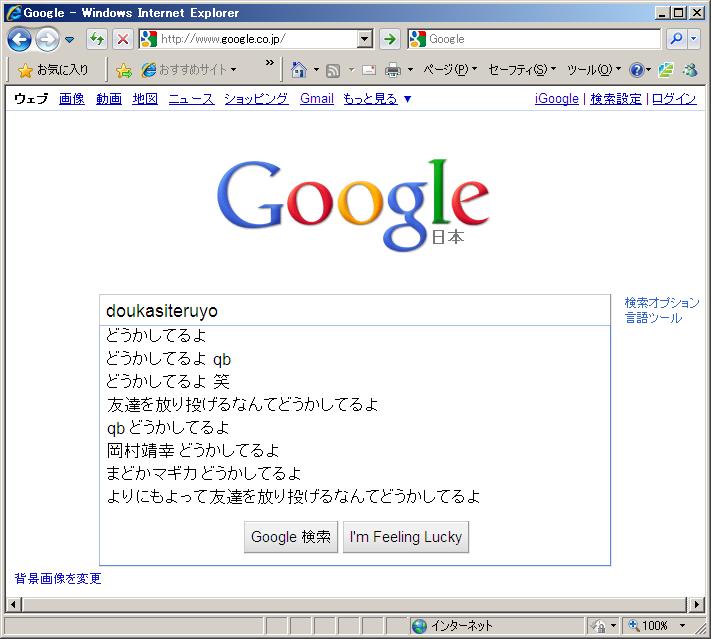
Task: Click the horizontal scrollbar left arrow
Action: click(13, 605)
